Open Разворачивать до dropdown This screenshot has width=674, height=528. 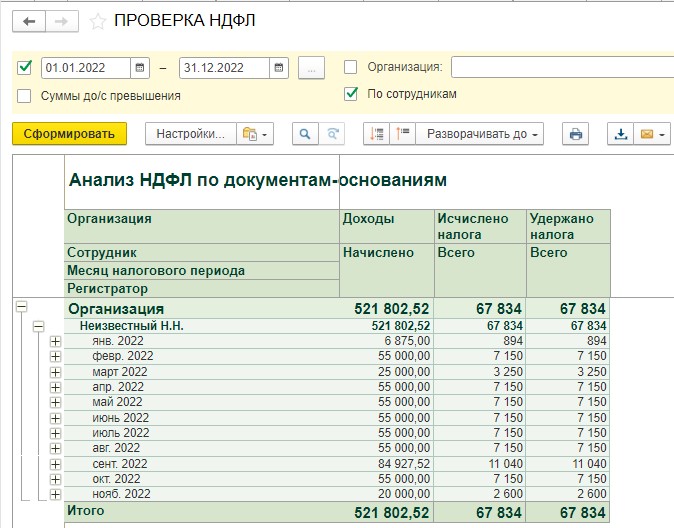pyautogui.click(x=480, y=134)
